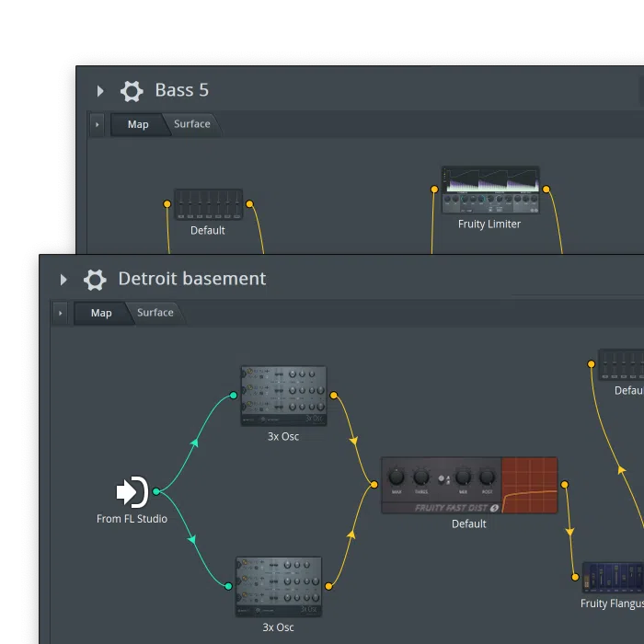Click the yellow port of Detroit basement Default mixer
Viewport: 644px width, 644px height.
click(591, 364)
